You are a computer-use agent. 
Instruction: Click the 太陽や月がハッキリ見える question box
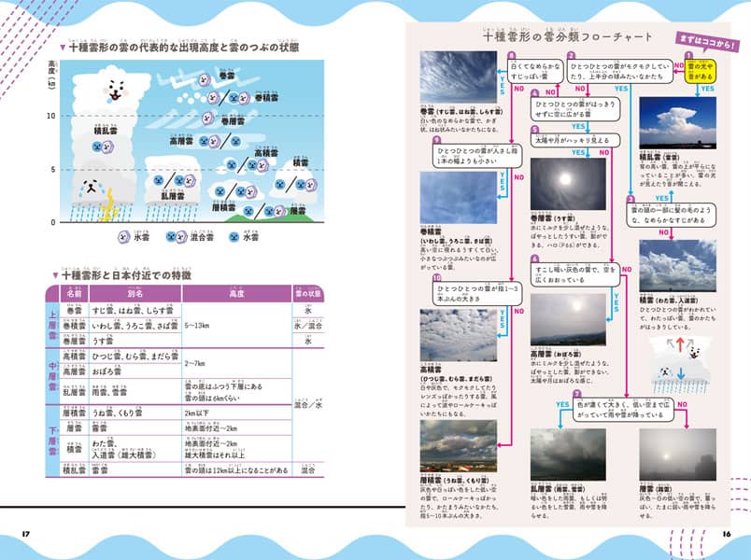(x=575, y=140)
